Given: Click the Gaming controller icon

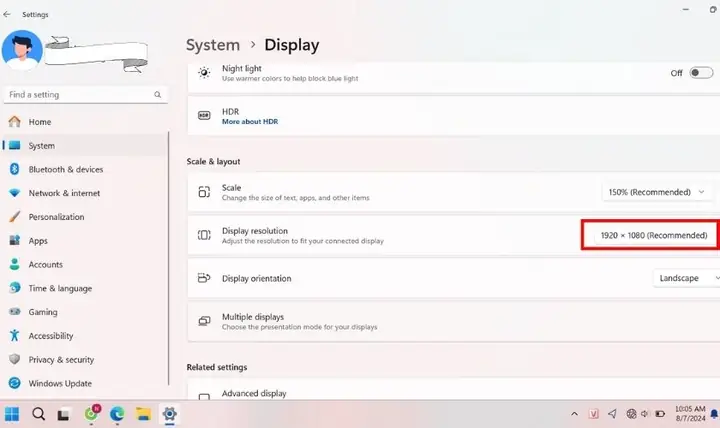Looking at the screenshot, I should [15, 312].
